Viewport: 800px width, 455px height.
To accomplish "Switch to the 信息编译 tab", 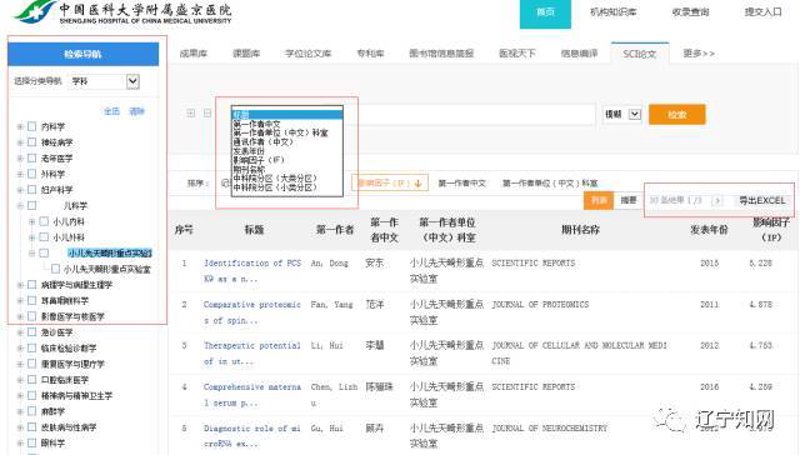I will [579, 53].
